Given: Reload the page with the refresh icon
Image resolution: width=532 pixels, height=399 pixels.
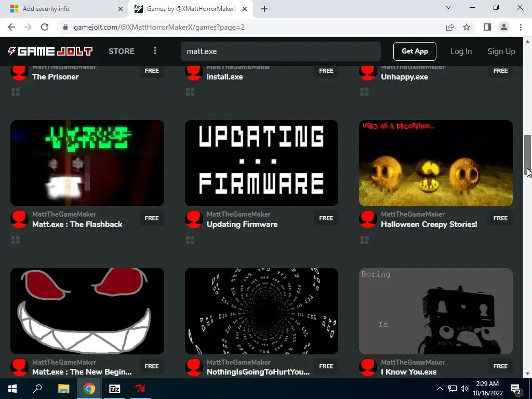Looking at the screenshot, I should click(45, 27).
